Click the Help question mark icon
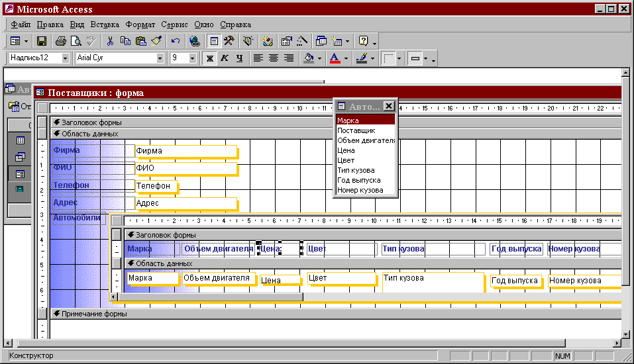This screenshot has width=634, height=364. pos(364,41)
